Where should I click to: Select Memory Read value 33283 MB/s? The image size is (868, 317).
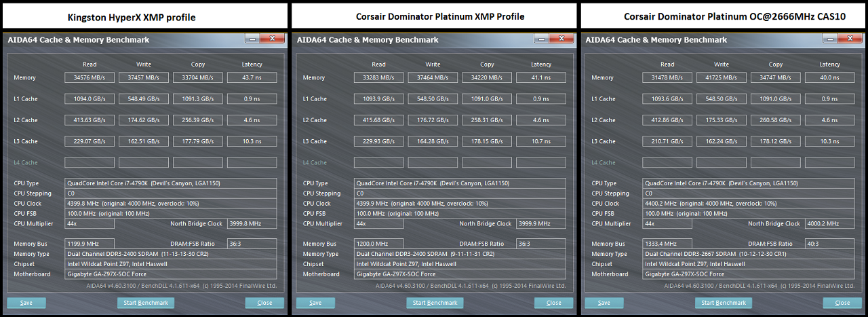click(x=378, y=77)
